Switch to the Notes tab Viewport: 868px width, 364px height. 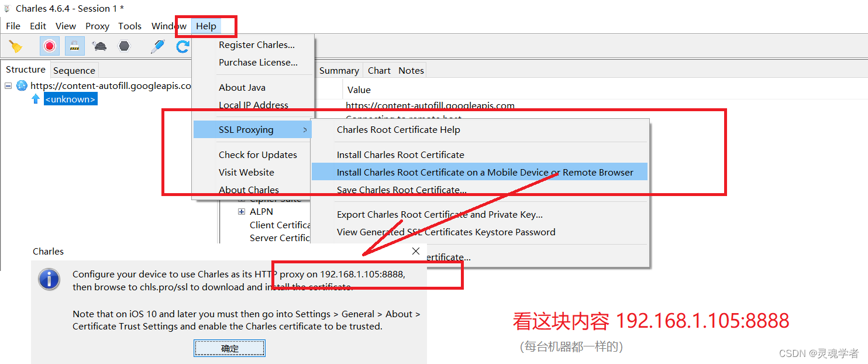[x=411, y=70]
